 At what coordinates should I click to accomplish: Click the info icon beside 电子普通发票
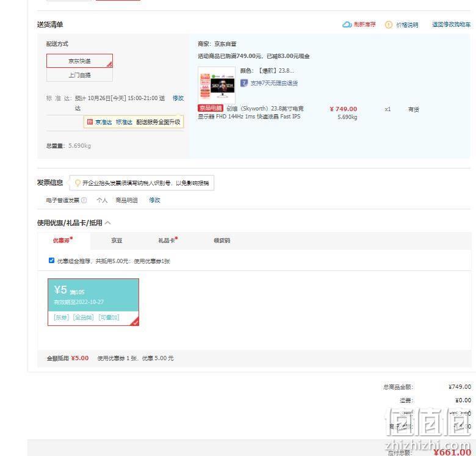(x=84, y=200)
